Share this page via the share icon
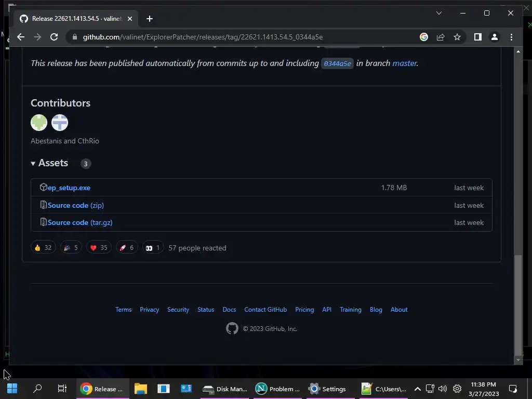Image resolution: width=532 pixels, height=399 pixels. (441, 37)
